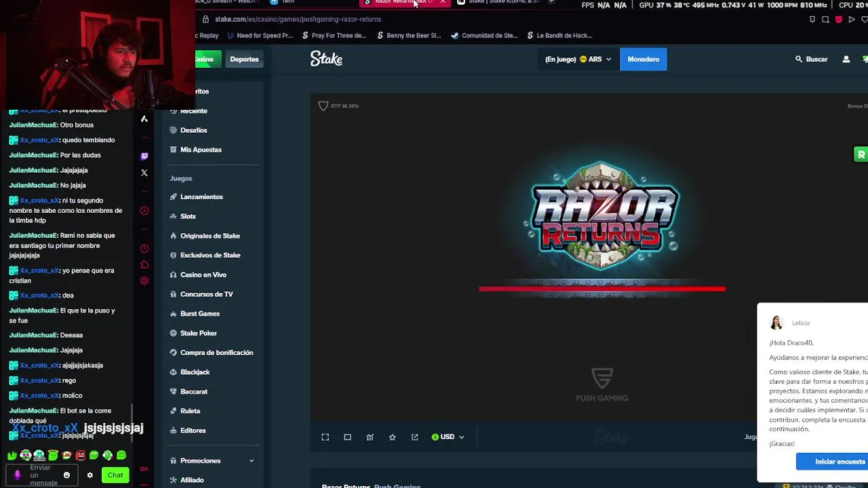Open Need for Speed bookmark
The height and width of the screenshot is (488, 868).
260,35
